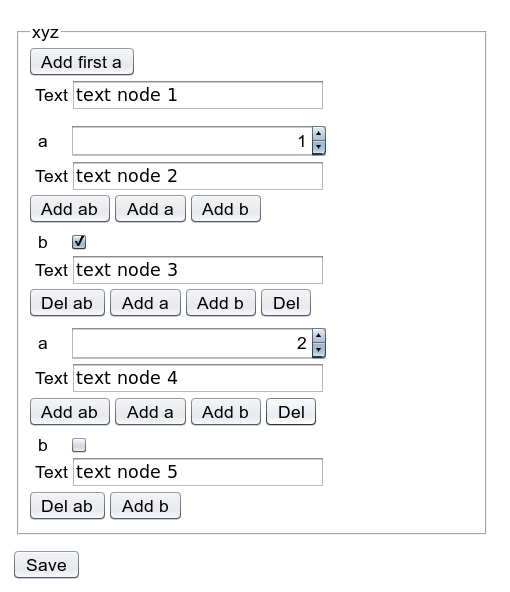The height and width of the screenshot is (592, 510).
Task: Click 'Del' button below text node 4
Action: click(x=291, y=412)
